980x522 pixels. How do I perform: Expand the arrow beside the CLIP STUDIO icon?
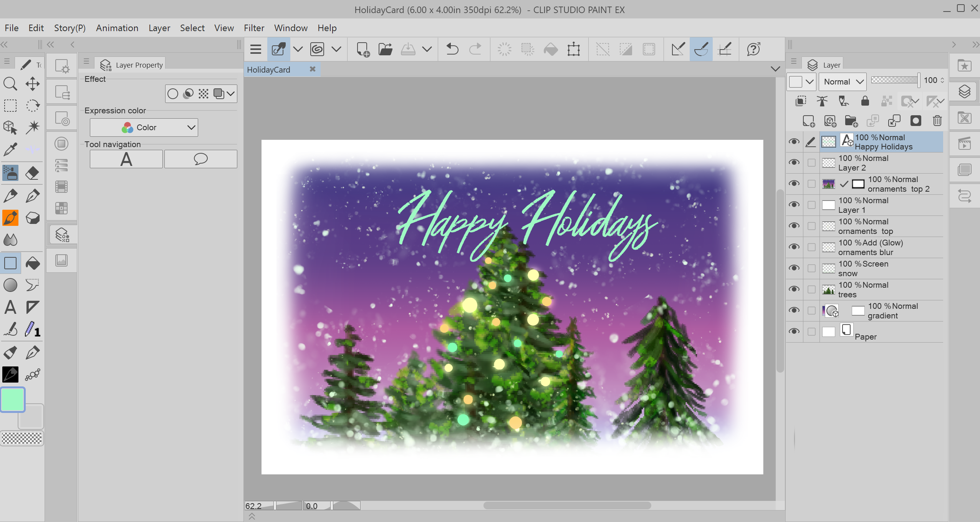[x=336, y=49]
